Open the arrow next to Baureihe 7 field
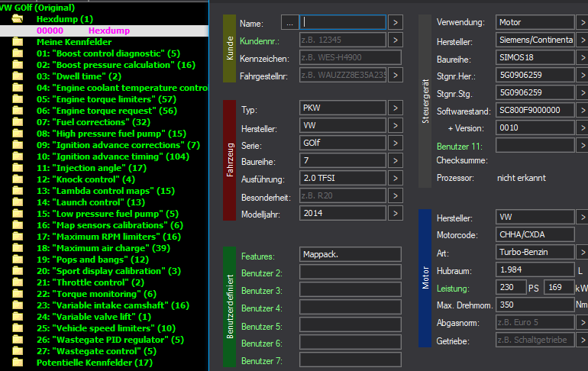 click(x=396, y=160)
